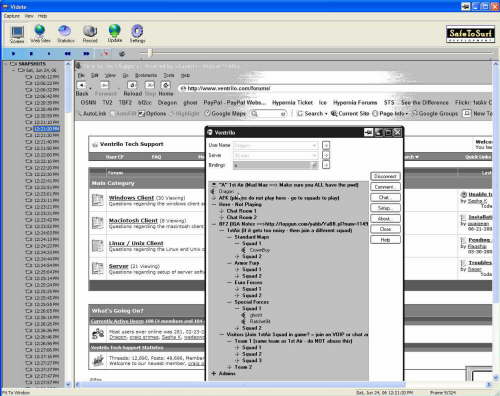This screenshot has width=500, height=396.
Task: Collapse the Sat, Jun 24 folder node
Action: coord(14,70)
